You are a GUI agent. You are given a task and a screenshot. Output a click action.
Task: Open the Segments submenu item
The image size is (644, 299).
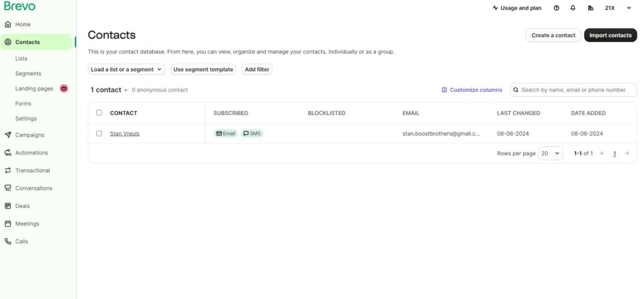[x=28, y=73]
